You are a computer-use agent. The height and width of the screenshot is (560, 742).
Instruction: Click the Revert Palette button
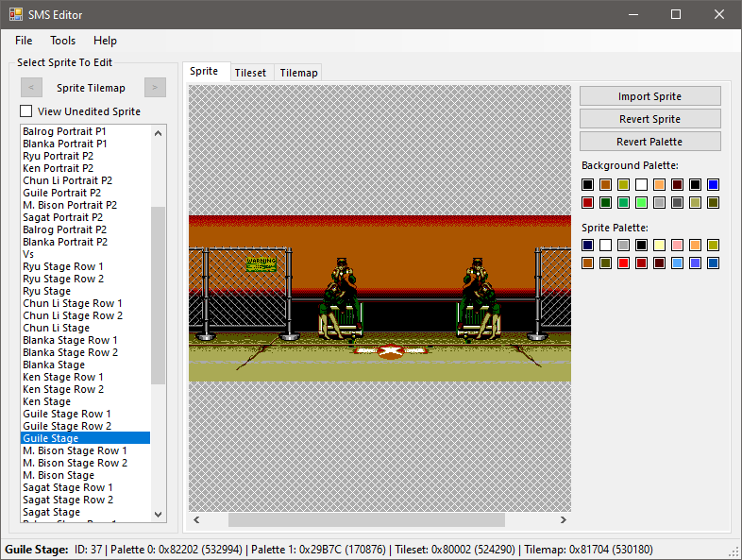coord(650,142)
